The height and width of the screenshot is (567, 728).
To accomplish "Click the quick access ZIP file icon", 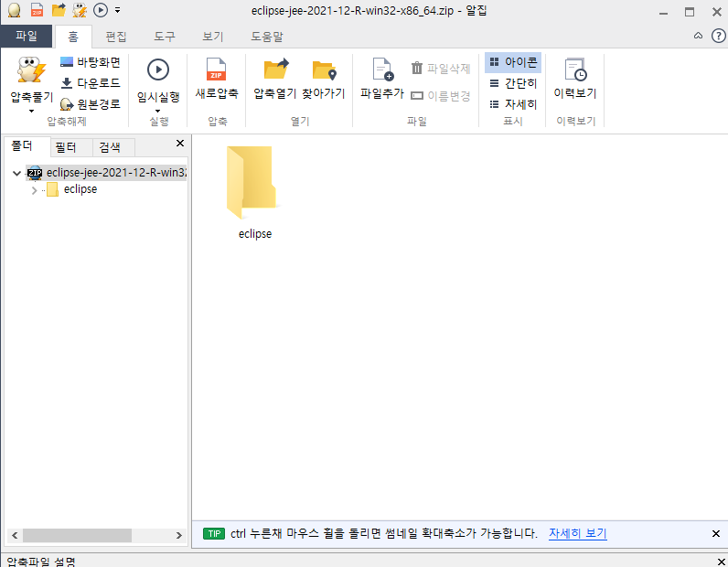I will (x=37, y=10).
